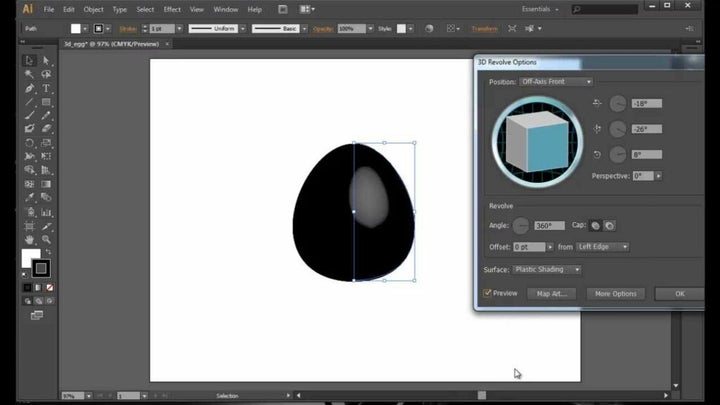Confirm the 3D Revolve dialog with OK

(679, 294)
